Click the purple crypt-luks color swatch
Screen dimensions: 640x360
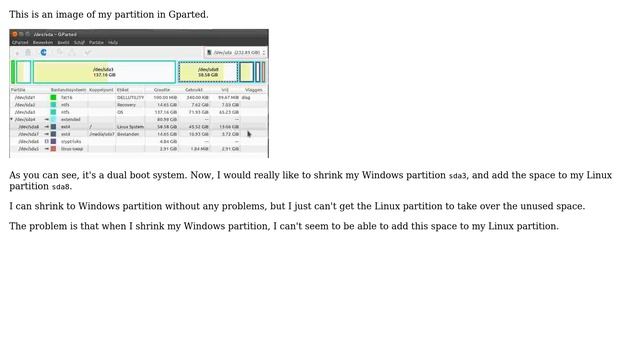[x=53, y=142]
